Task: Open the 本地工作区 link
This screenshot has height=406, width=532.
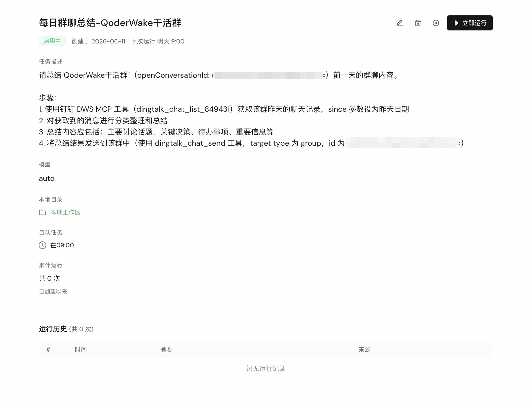Action: [x=65, y=212]
